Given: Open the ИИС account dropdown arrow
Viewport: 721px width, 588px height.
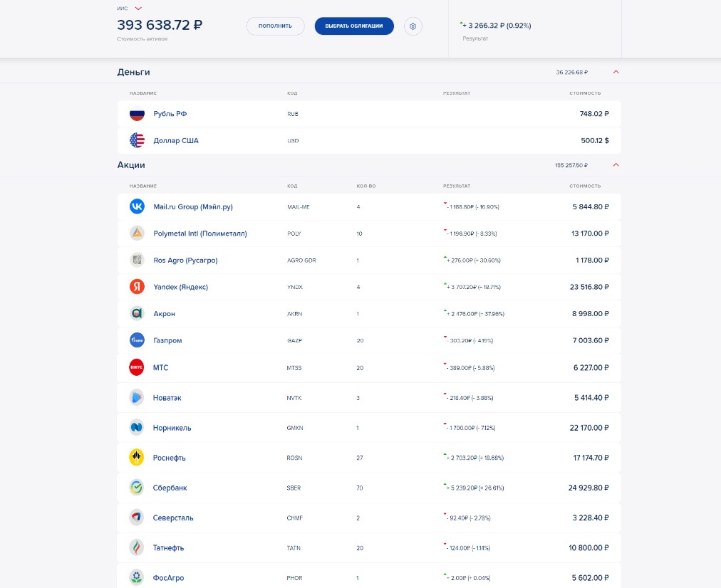Looking at the screenshot, I should (x=138, y=9).
